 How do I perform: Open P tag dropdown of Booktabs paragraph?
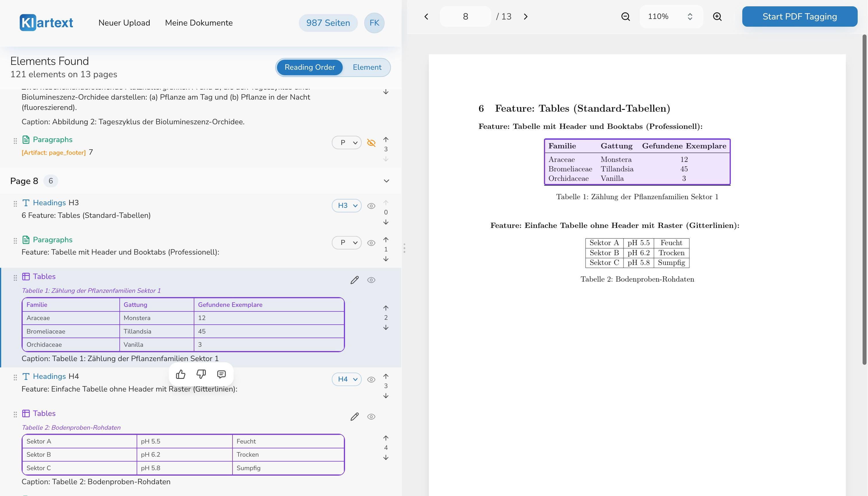point(346,243)
